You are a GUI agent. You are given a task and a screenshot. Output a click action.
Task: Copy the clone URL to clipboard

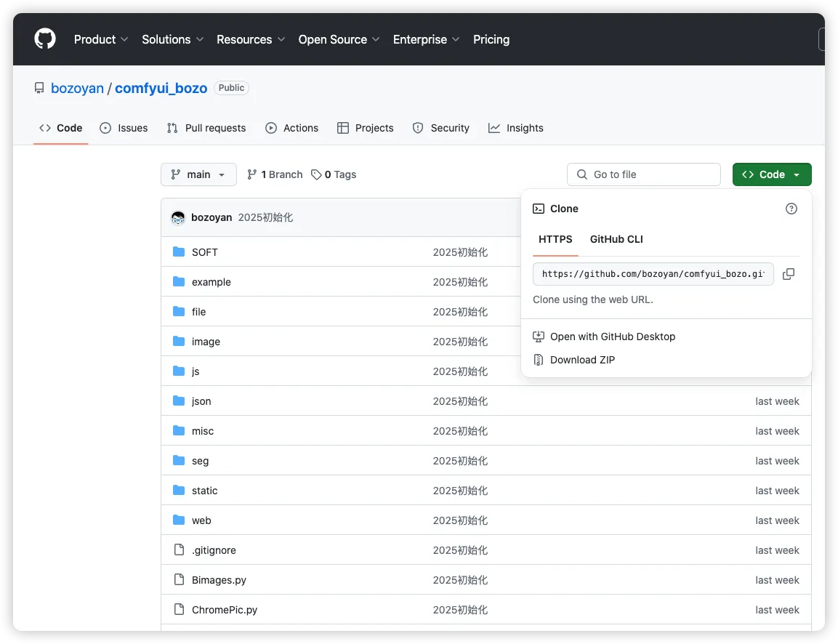(788, 274)
